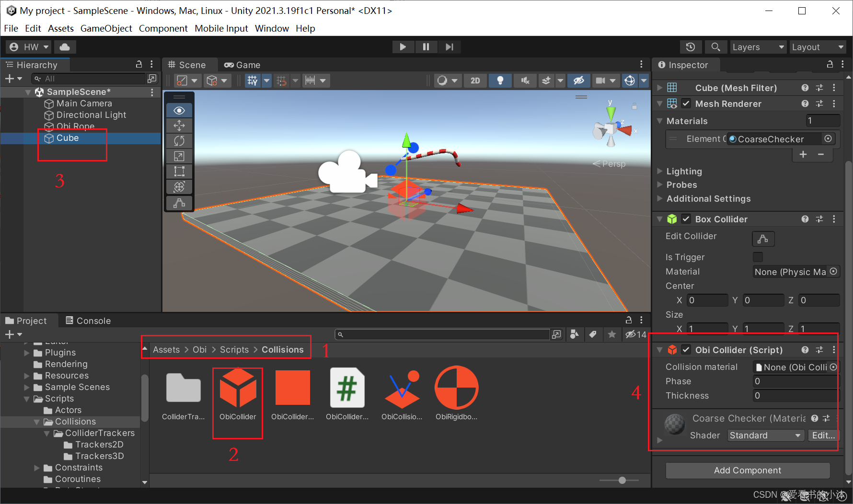This screenshot has width=853, height=504.
Task: Toggle hidden packages count in Project
Action: (x=636, y=334)
